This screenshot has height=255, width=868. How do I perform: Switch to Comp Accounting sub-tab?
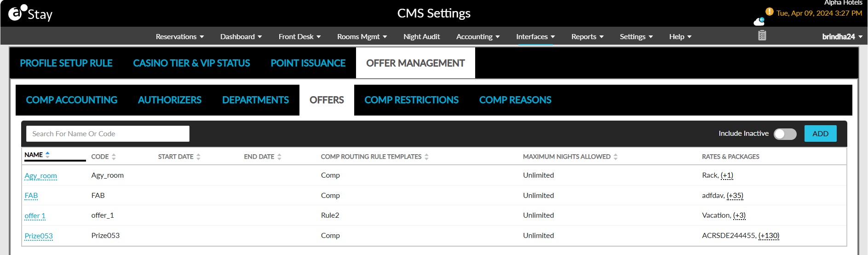pos(72,100)
